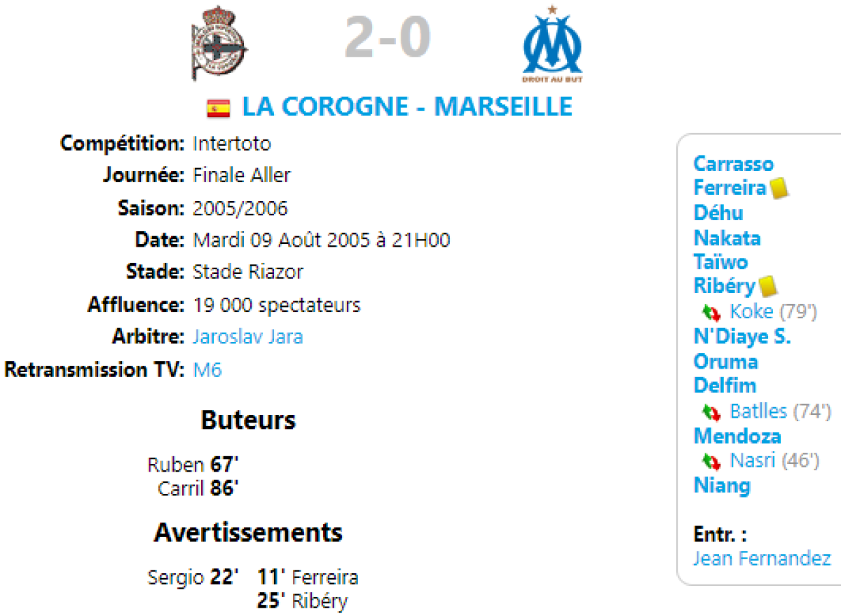Click the Olympique de Marseille logo
The width and height of the screenshot is (841, 616).
coord(552,44)
